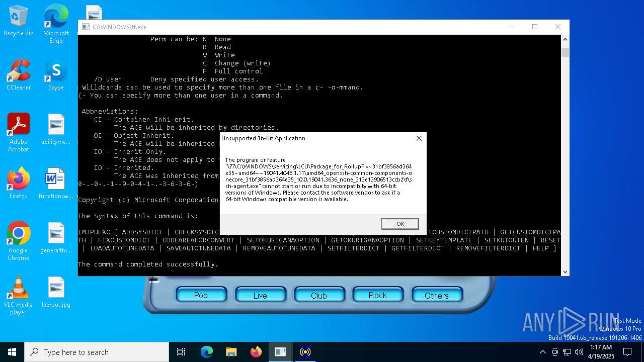Click the 'IO - Inherit Only.' console line
This screenshot has height=362, width=644.
pyautogui.click(x=130, y=152)
